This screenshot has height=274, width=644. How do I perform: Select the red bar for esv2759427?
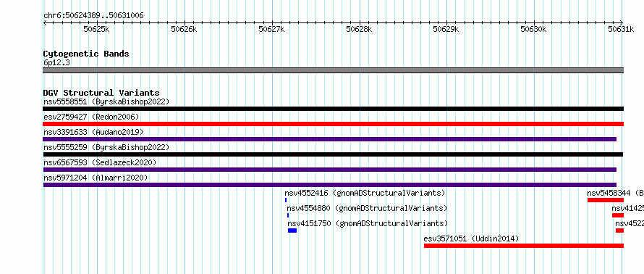click(x=333, y=124)
